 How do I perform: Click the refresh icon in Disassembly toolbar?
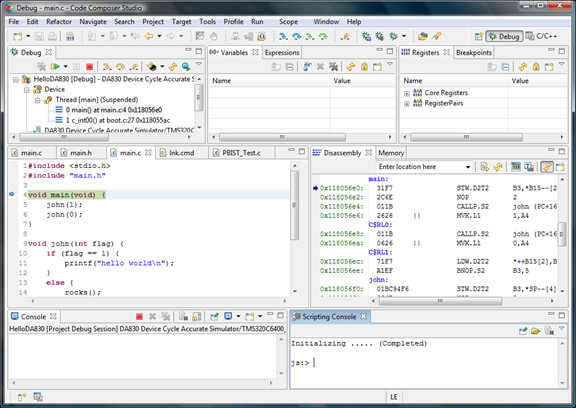[x=498, y=167]
